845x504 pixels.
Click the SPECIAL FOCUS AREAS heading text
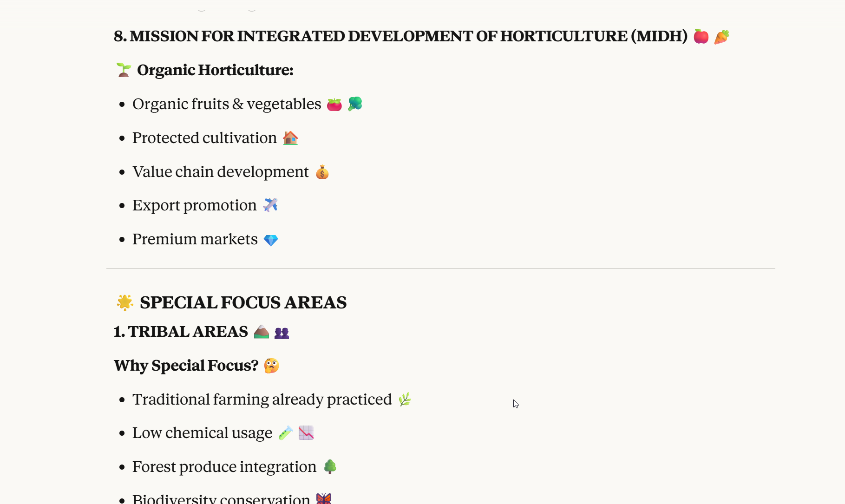pos(243,302)
